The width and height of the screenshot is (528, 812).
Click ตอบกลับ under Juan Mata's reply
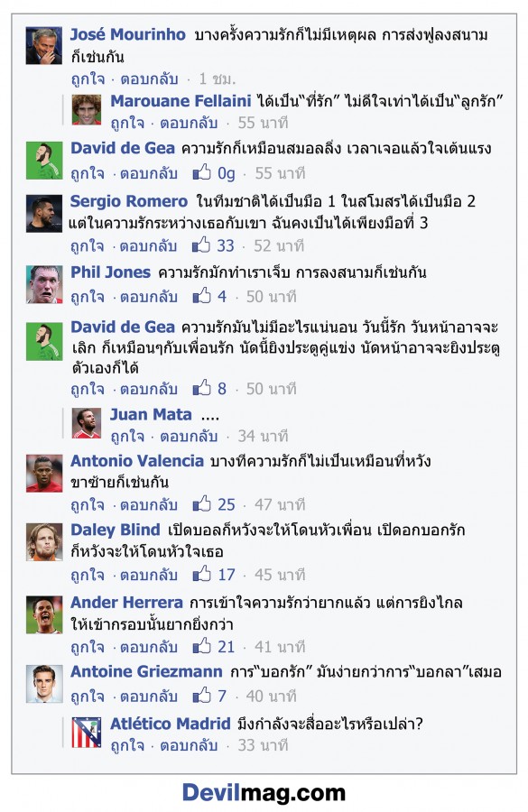tap(189, 436)
